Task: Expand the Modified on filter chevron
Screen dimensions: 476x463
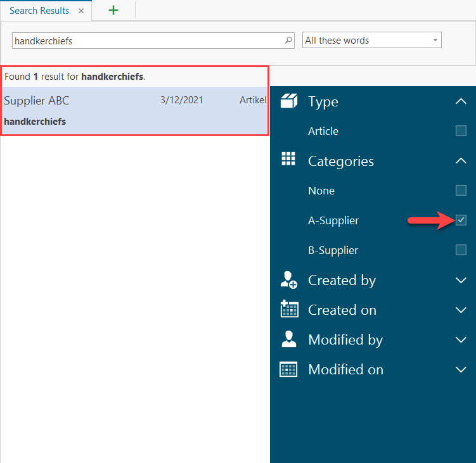Action: pyautogui.click(x=461, y=369)
